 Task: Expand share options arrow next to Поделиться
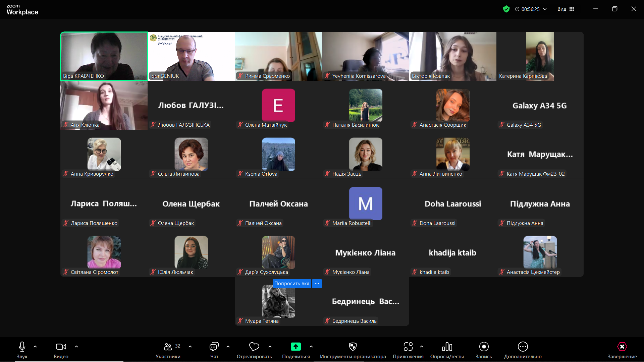pyautogui.click(x=311, y=347)
